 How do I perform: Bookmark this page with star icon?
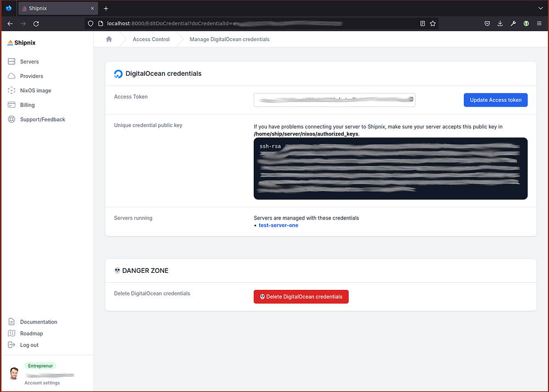(433, 24)
